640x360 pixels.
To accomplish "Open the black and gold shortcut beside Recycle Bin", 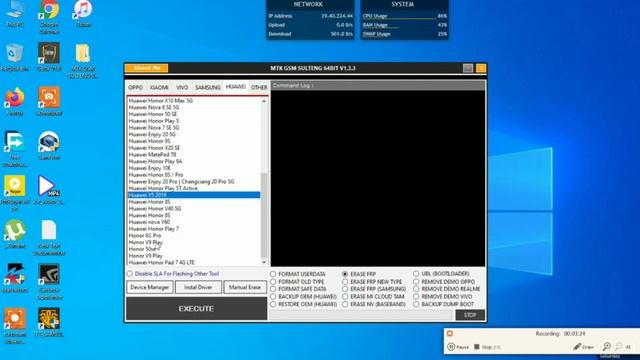I will click(49, 57).
